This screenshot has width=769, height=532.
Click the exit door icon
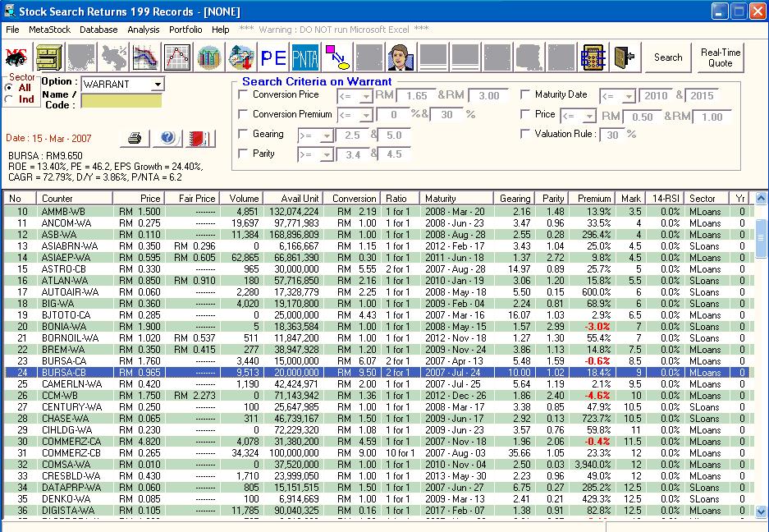click(625, 58)
